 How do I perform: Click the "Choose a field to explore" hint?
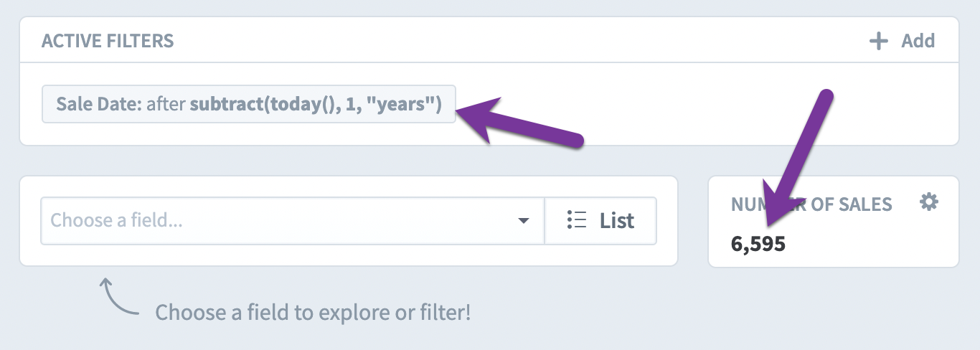click(x=313, y=313)
